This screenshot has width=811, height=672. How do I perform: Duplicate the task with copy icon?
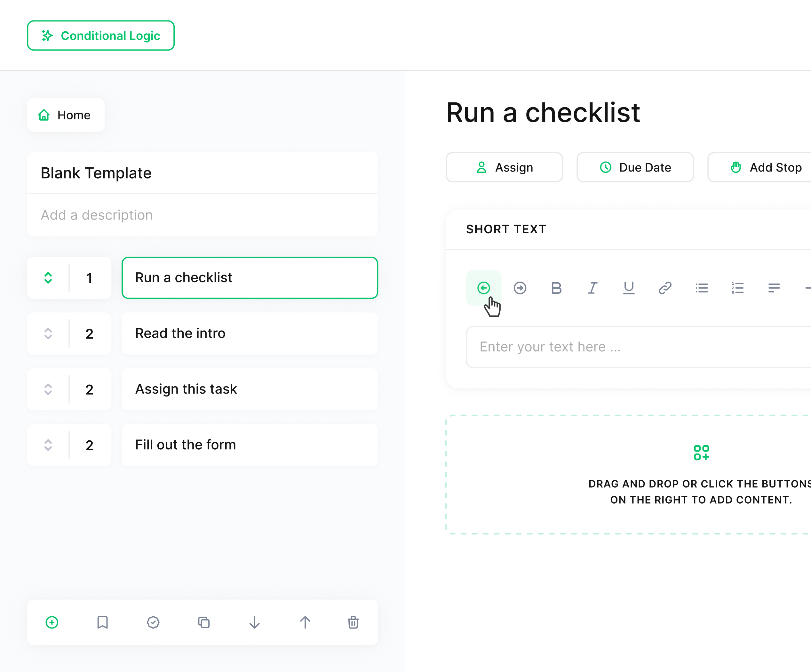click(204, 622)
